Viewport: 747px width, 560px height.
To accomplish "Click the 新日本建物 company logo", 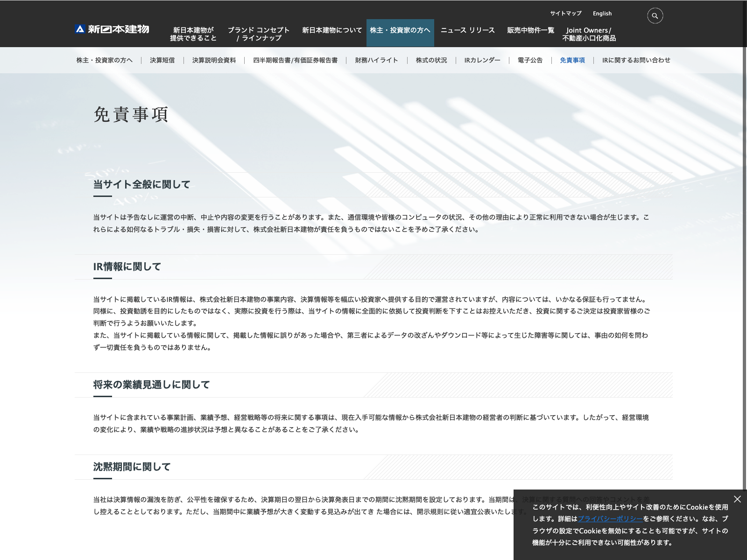I will click(x=112, y=29).
